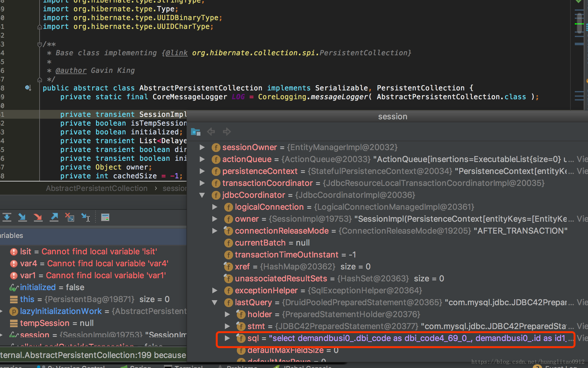Click the error icon beside lsit variable

14,252
